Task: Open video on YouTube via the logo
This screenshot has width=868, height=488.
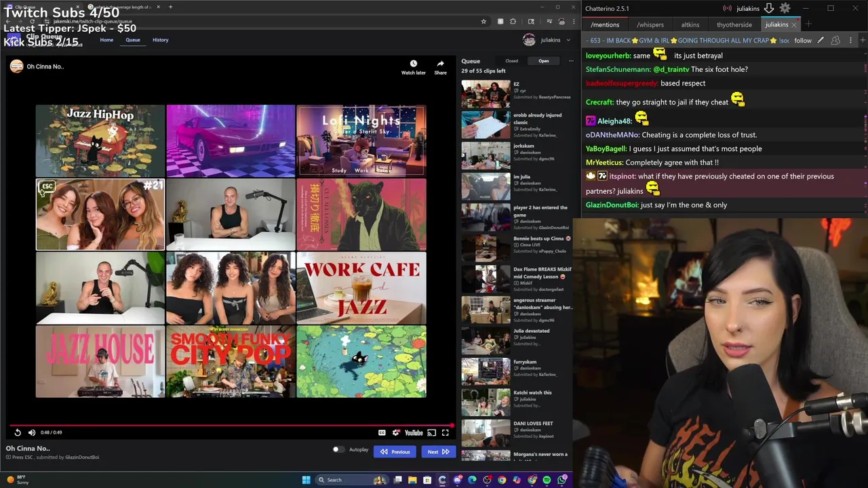Action: pos(414,432)
